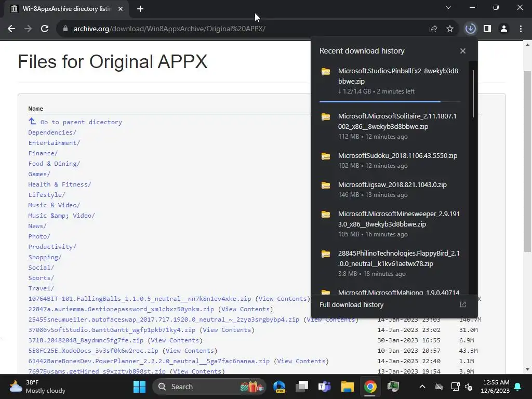
Task: Open Microsoft Teams from the taskbar
Action: (325, 387)
